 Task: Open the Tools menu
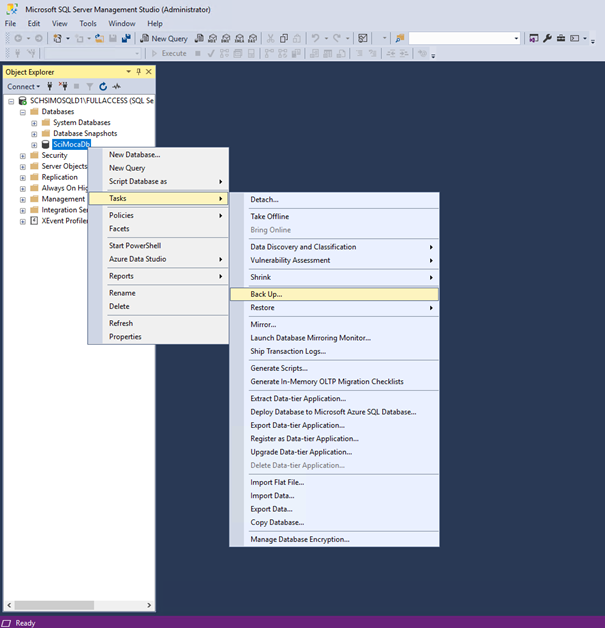[88, 24]
